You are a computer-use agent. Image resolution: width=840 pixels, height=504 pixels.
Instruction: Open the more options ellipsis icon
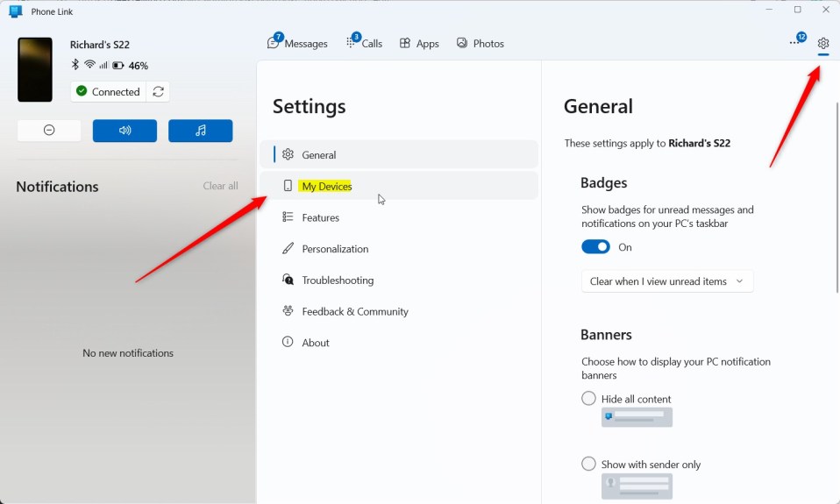click(x=794, y=43)
